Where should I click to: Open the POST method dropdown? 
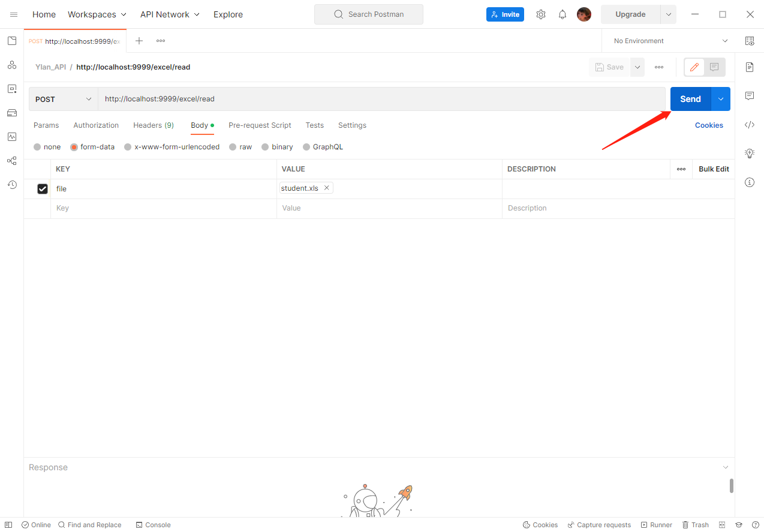(64, 100)
